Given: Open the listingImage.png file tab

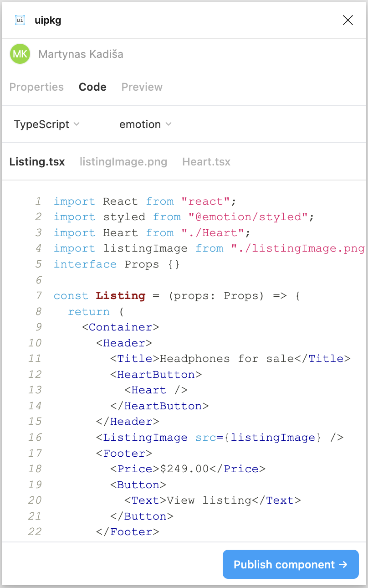Looking at the screenshot, I should pyautogui.click(x=123, y=162).
